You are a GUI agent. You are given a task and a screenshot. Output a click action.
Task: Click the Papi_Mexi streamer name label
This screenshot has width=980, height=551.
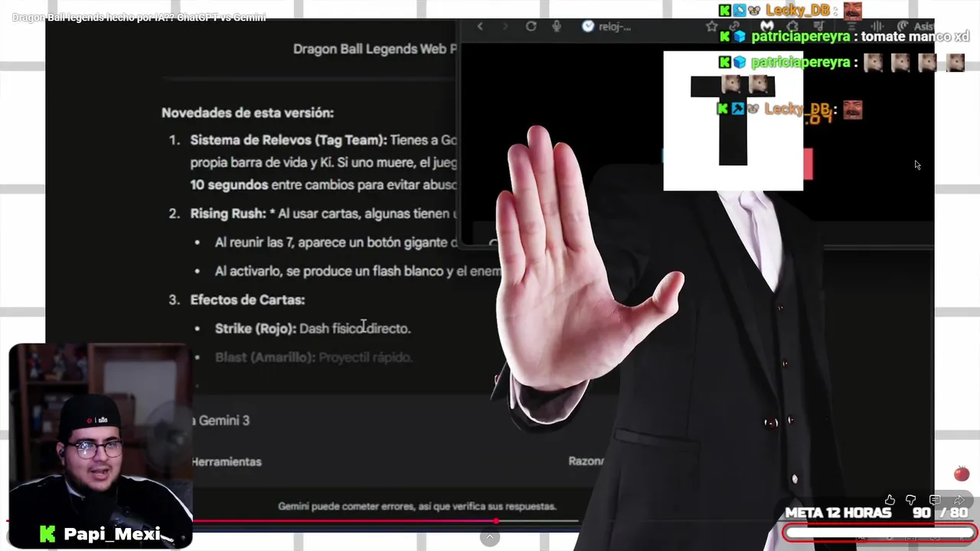(112, 534)
